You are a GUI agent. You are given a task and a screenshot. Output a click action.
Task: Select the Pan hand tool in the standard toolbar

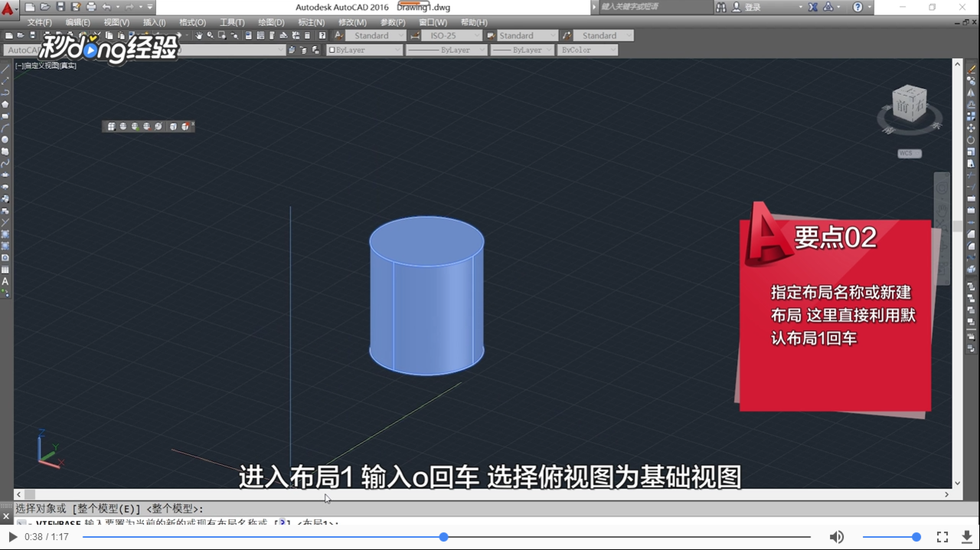[199, 35]
